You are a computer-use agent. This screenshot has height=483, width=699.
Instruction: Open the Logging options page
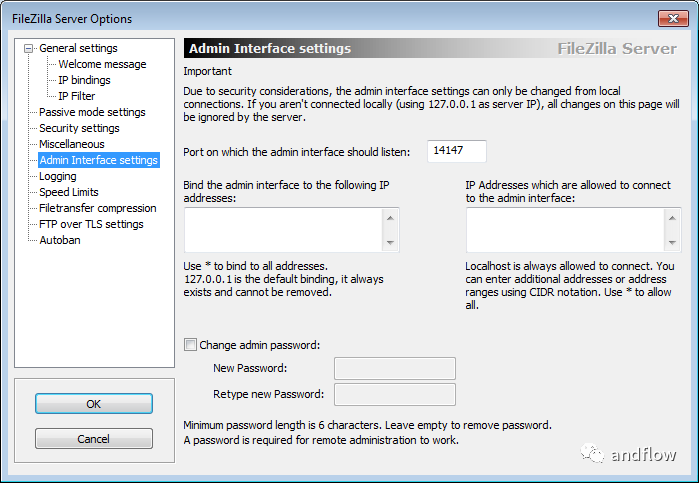58,176
